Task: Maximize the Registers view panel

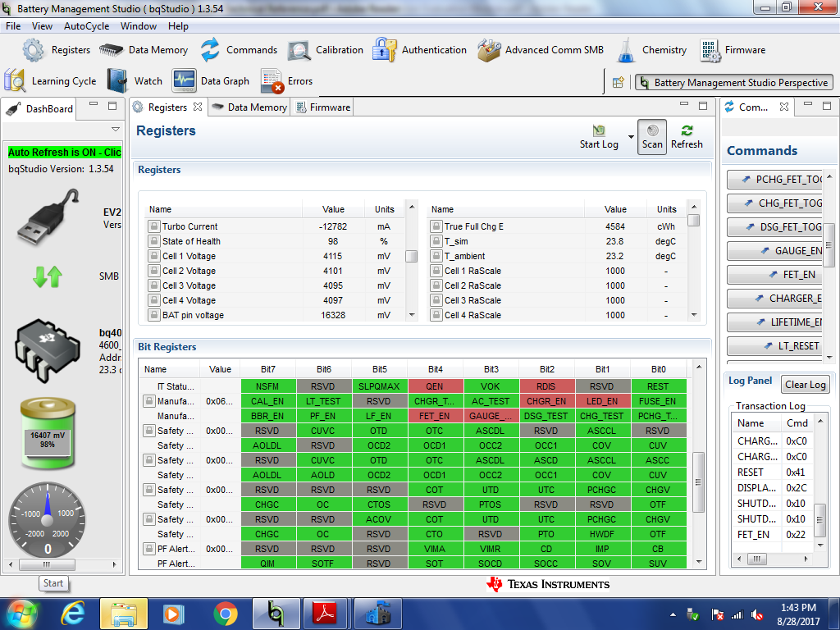Action: pos(703,106)
